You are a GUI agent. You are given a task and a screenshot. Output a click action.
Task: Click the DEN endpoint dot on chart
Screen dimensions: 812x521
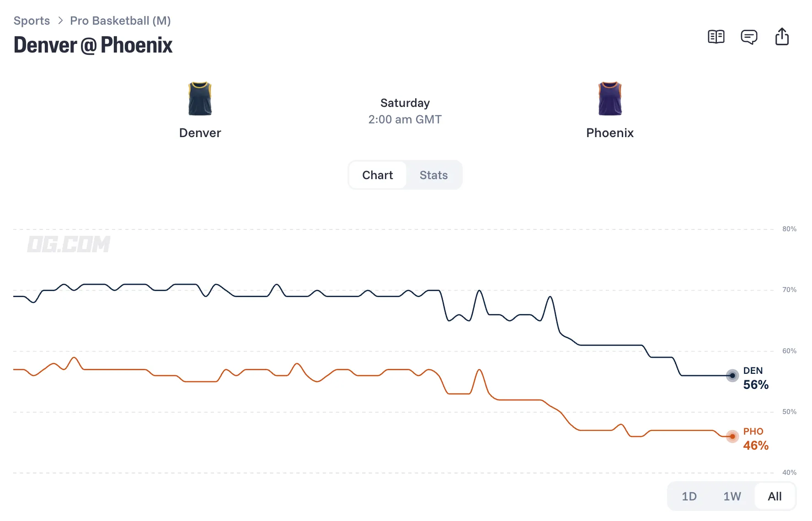click(x=732, y=376)
